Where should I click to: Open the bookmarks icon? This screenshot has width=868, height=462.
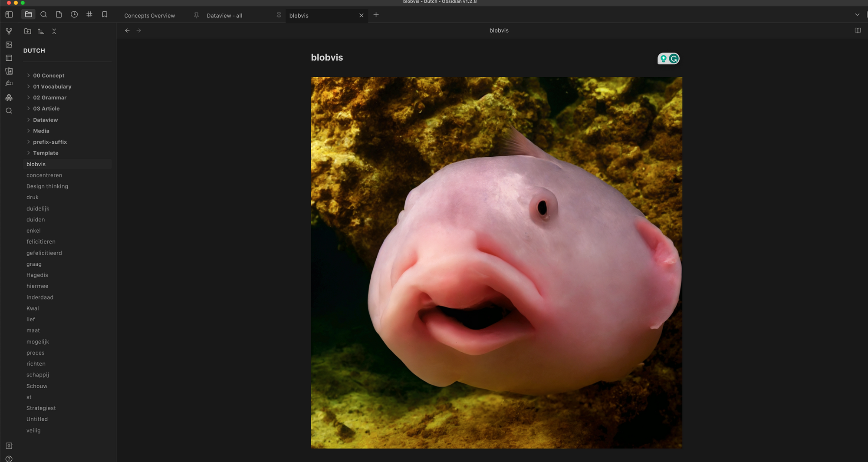tap(105, 14)
